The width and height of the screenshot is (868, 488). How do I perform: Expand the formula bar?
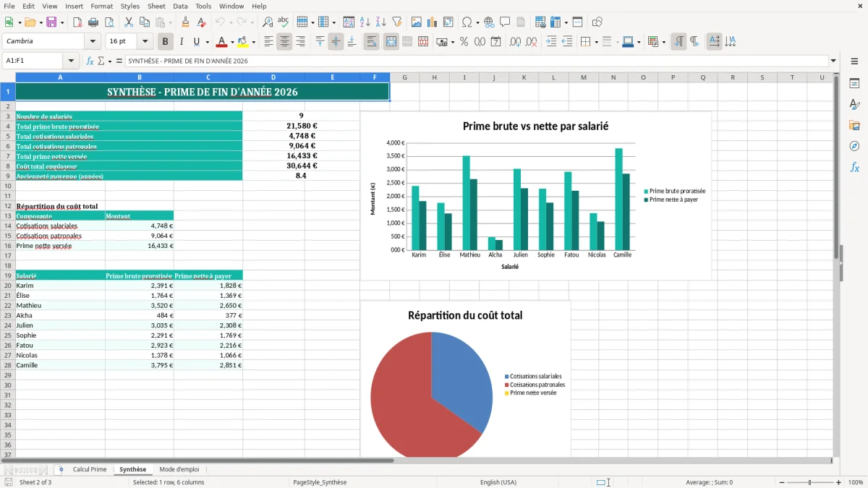[833, 61]
